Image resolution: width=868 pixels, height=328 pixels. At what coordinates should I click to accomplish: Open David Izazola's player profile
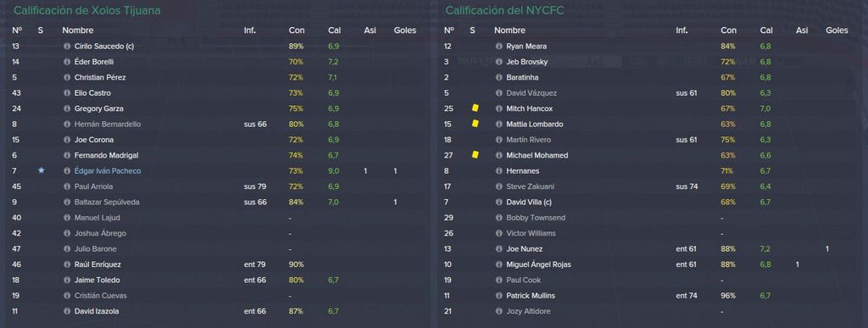[97, 311]
